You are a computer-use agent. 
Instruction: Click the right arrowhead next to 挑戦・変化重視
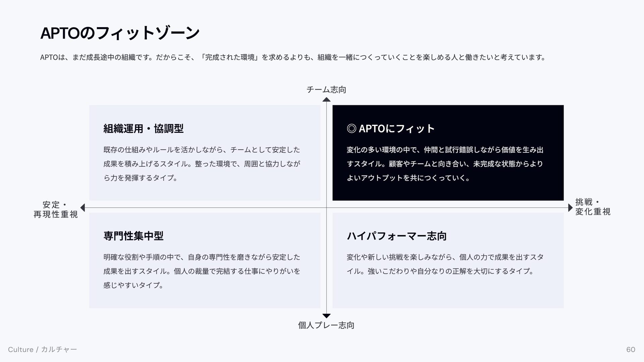tap(570, 208)
